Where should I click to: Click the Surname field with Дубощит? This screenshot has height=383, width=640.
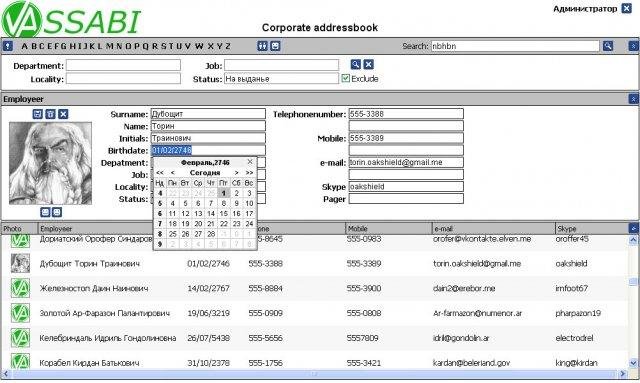[208, 114]
